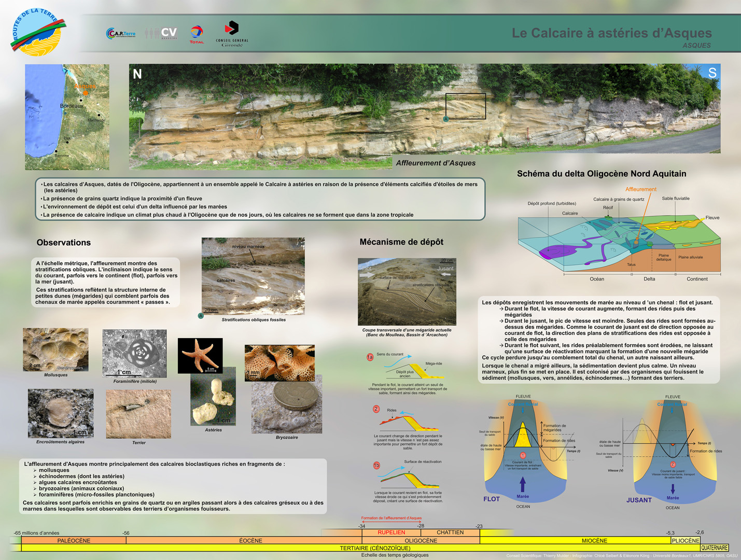Click the Total company logo
The height and width of the screenshot is (560, 741).
pyautogui.click(x=197, y=34)
